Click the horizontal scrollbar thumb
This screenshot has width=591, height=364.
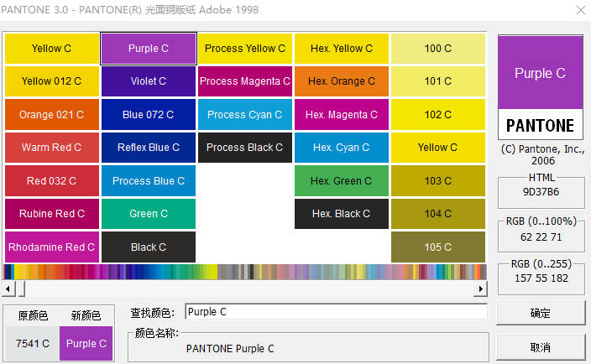(x=22, y=289)
